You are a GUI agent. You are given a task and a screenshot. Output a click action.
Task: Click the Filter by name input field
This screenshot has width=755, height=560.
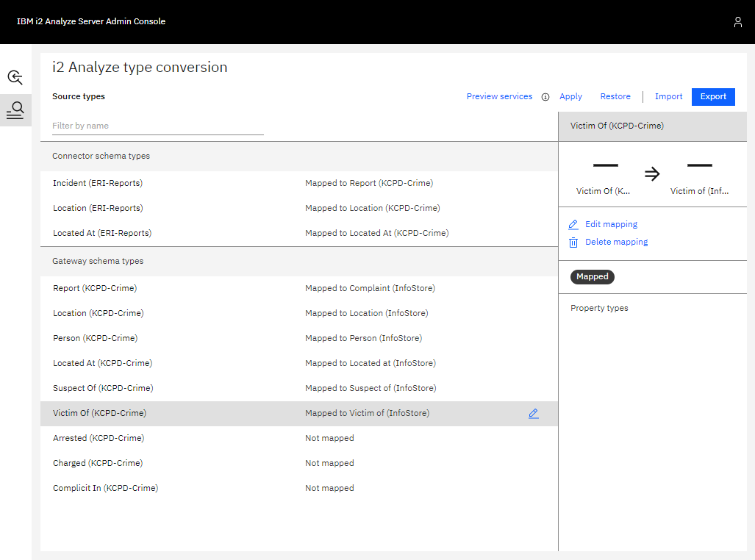click(157, 125)
